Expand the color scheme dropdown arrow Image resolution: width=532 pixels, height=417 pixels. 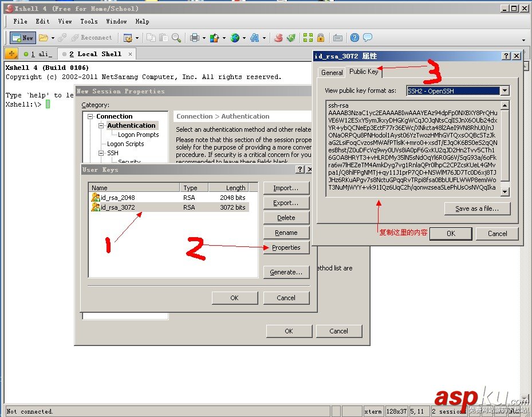[224, 38]
